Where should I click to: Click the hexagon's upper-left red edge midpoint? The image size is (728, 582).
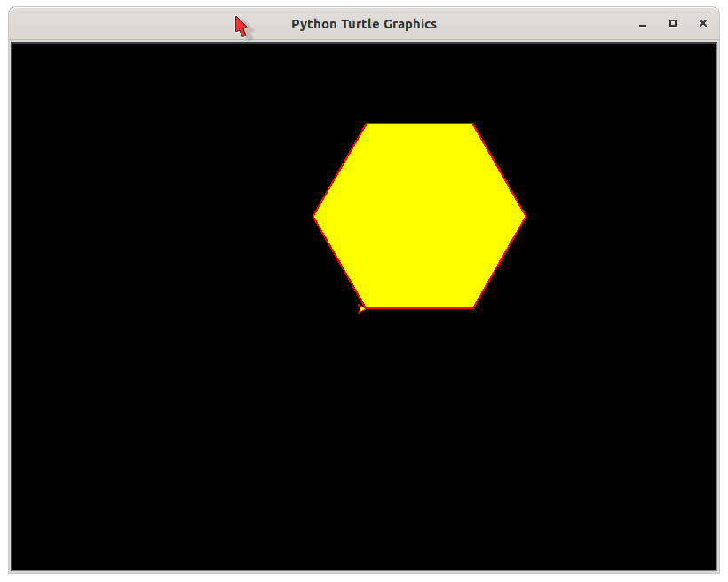340,170
